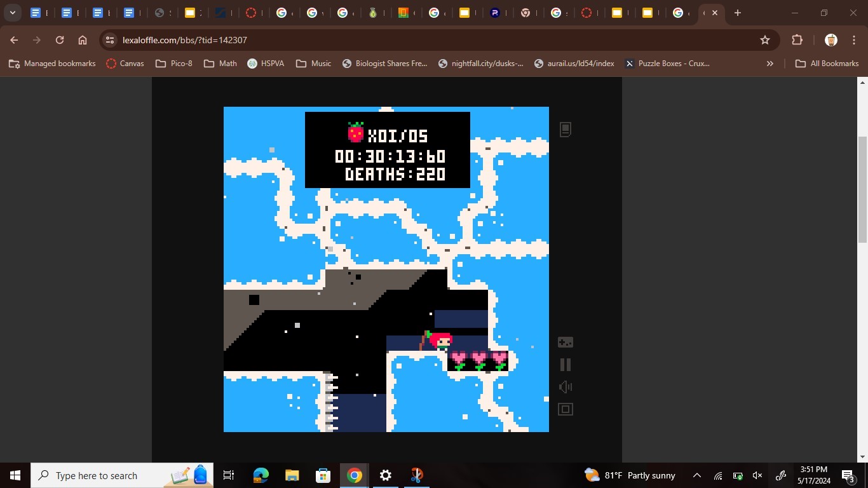This screenshot has height=488, width=868.
Task: Open Snipping Tool from the taskbar
Action: (x=417, y=475)
